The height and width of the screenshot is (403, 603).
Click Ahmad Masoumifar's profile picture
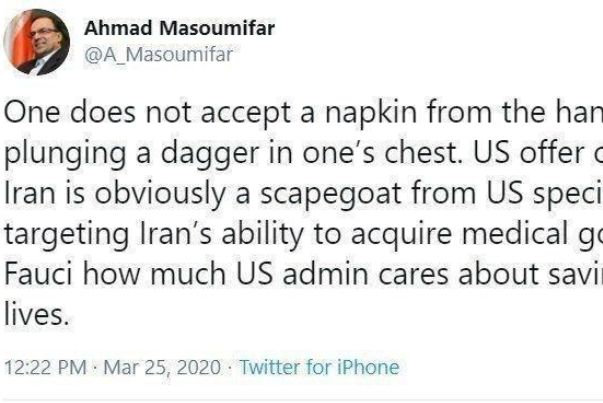click(x=36, y=44)
